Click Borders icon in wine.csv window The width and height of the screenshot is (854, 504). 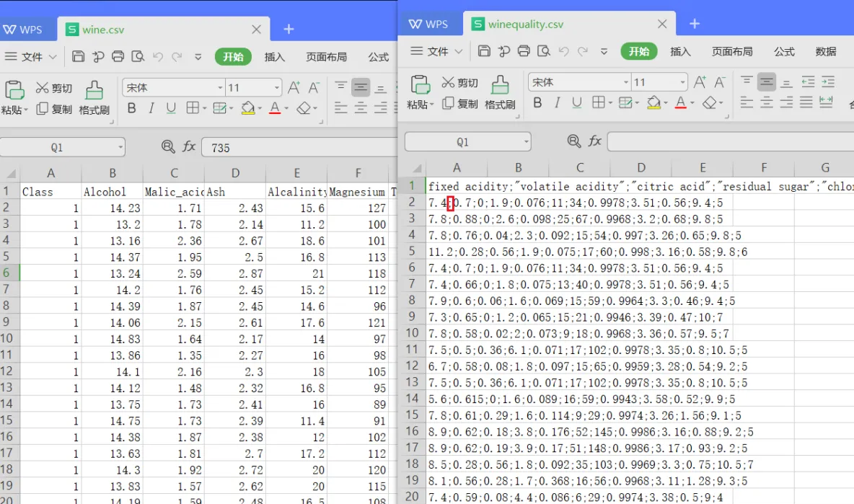click(193, 108)
